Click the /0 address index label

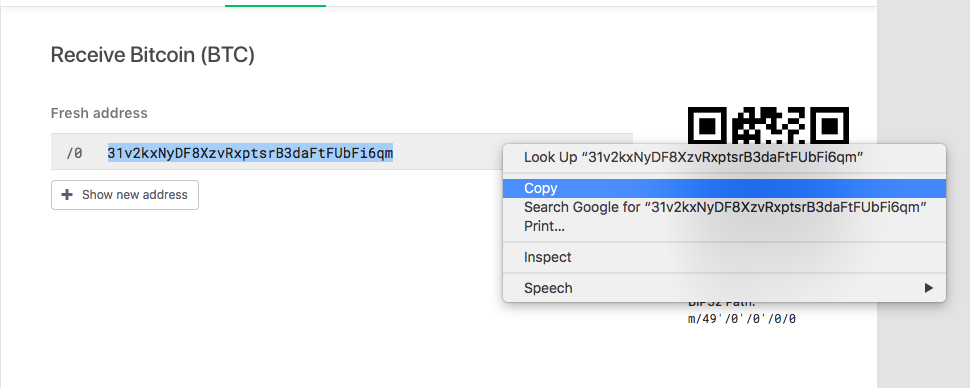click(x=74, y=153)
